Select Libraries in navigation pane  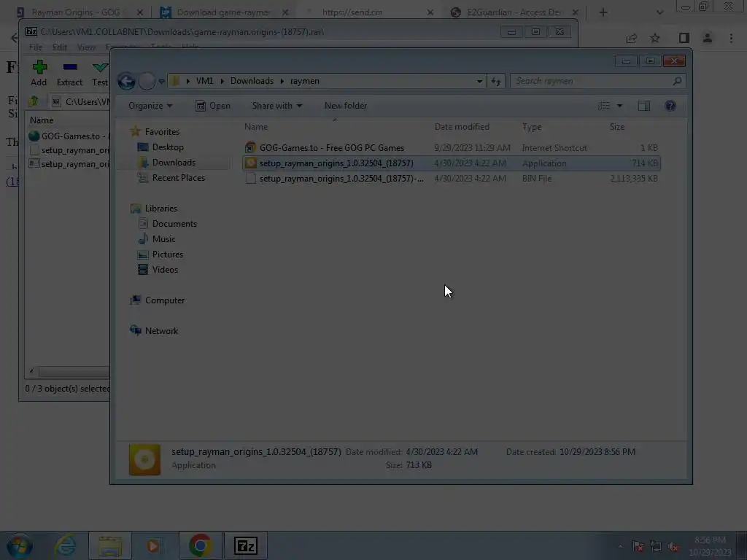154,208
